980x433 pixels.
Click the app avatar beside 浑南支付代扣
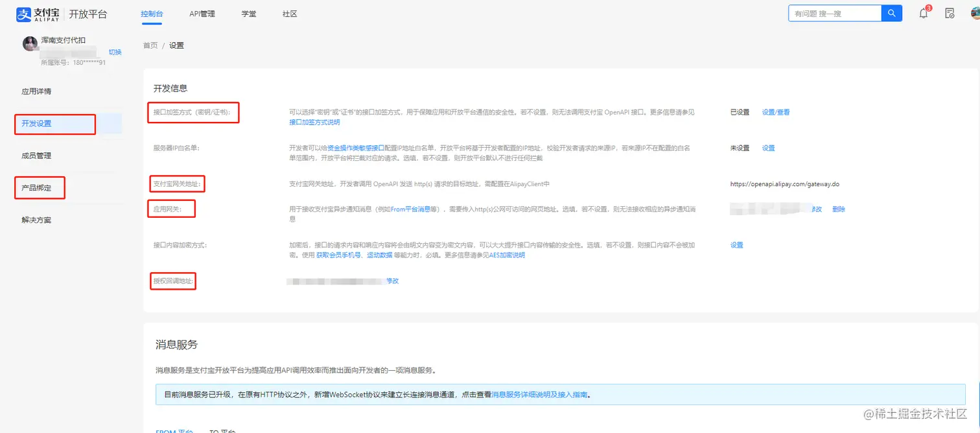(x=30, y=43)
